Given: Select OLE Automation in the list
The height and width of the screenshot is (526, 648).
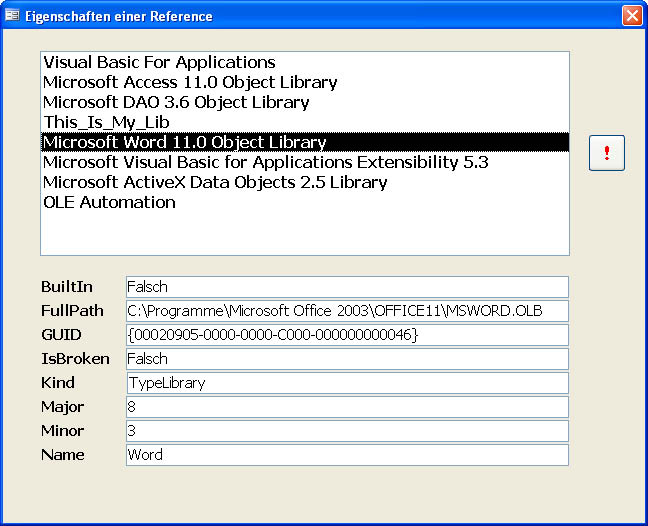Looking at the screenshot, I should point(305,202).
